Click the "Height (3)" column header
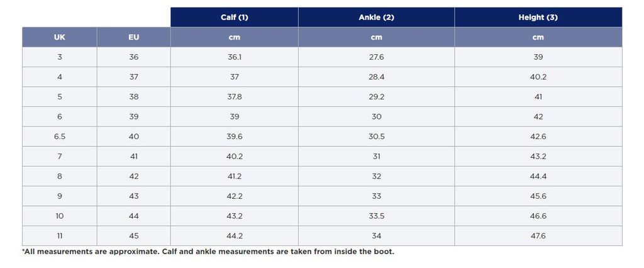 pyautogui.click(x=538, y=18)
